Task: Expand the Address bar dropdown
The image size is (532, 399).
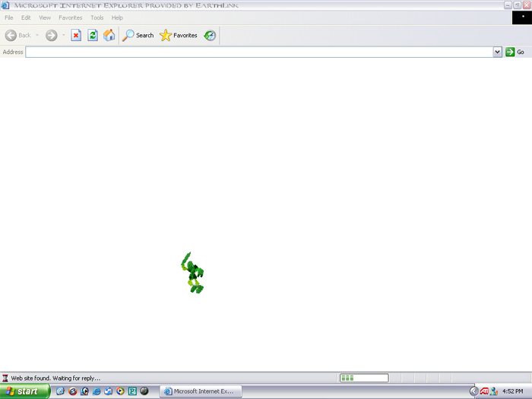Action: (x=497, y=52)
